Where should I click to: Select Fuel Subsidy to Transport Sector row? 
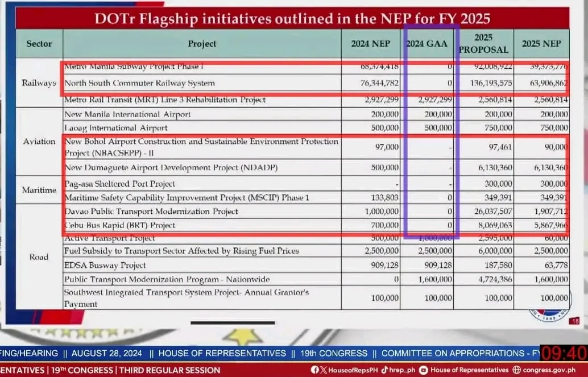click(316, 251)
